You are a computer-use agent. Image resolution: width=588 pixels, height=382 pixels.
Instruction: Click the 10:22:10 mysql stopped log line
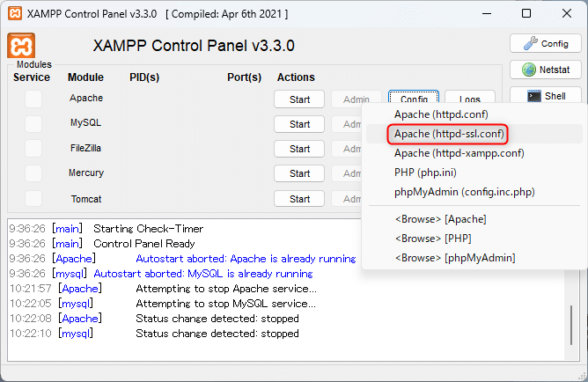click(x=217, y=334)
